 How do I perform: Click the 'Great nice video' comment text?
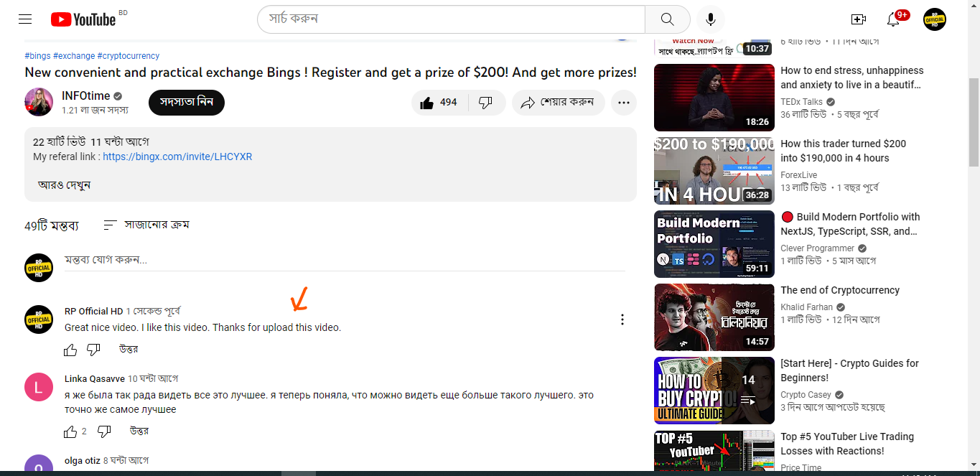[203, 327]
